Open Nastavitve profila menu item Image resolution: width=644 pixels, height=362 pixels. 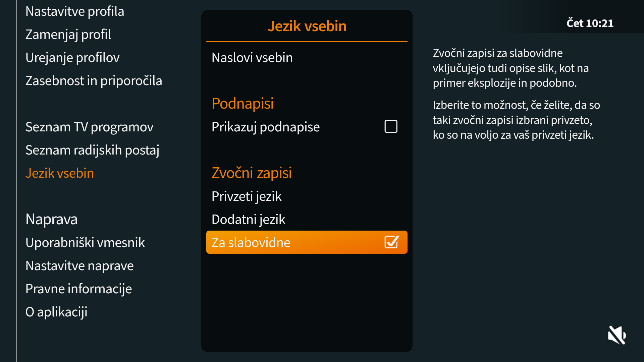pos(75,11)
